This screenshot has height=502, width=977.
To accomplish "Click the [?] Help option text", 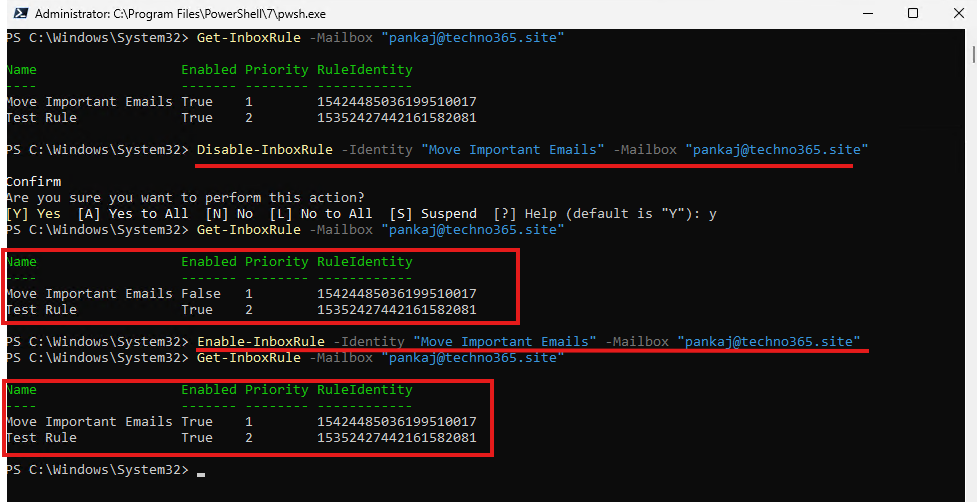I will 525,214.
